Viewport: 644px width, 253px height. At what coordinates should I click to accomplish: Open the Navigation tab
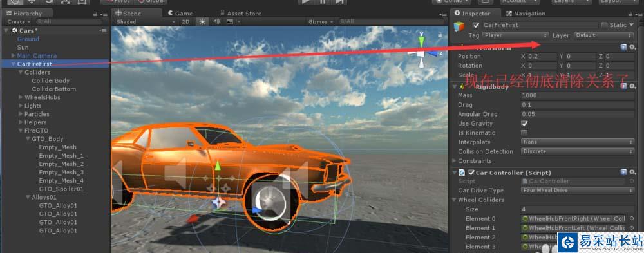point(526,13)
